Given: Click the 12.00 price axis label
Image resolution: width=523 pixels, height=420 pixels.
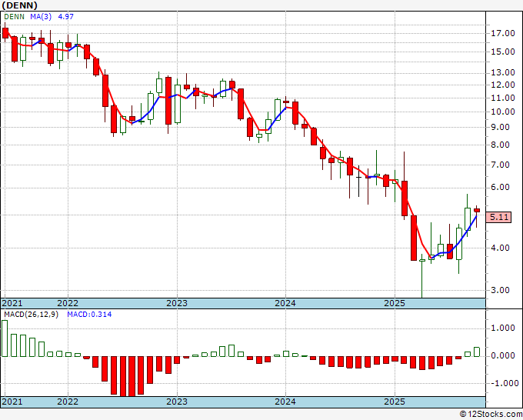Looking at the screenshot, I should point(503,85).
